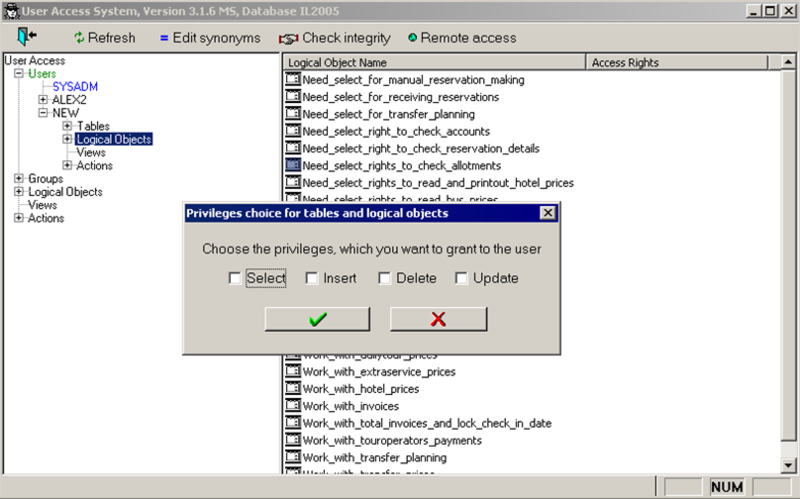Enable the Select privilege checkbox
This screenshot has height=499, width=800.
235,278
